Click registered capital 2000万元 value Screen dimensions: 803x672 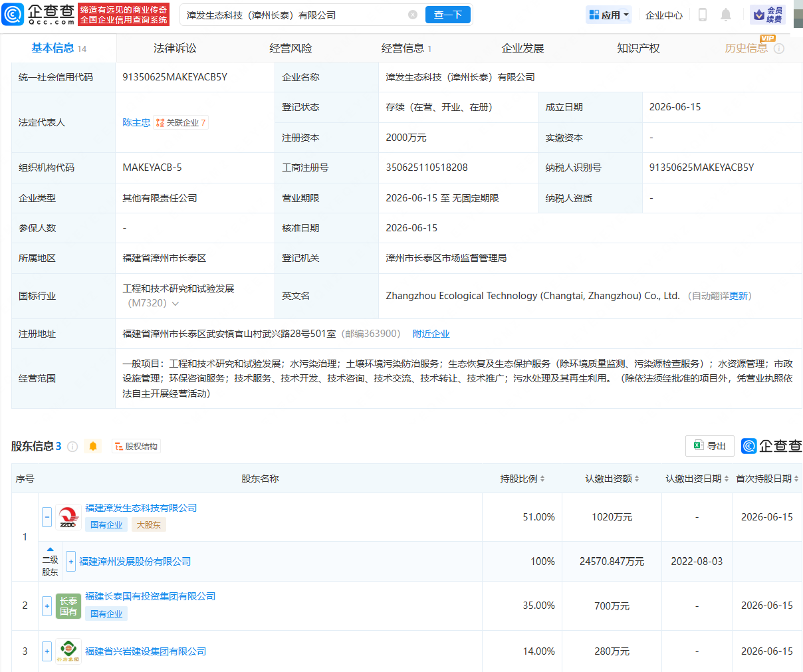click(406, 138)
